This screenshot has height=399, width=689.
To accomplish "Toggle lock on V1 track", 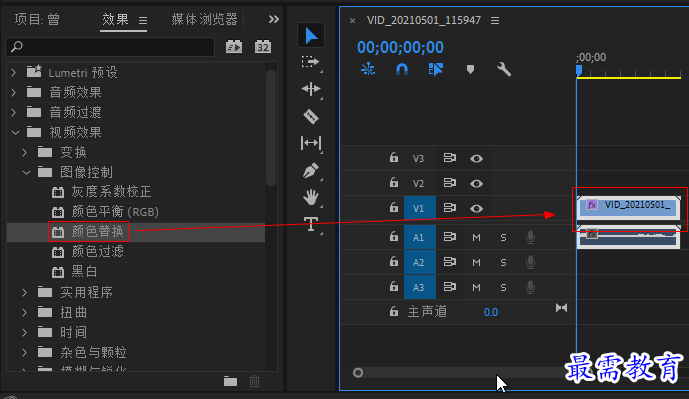I will click(x=394, y=207).
